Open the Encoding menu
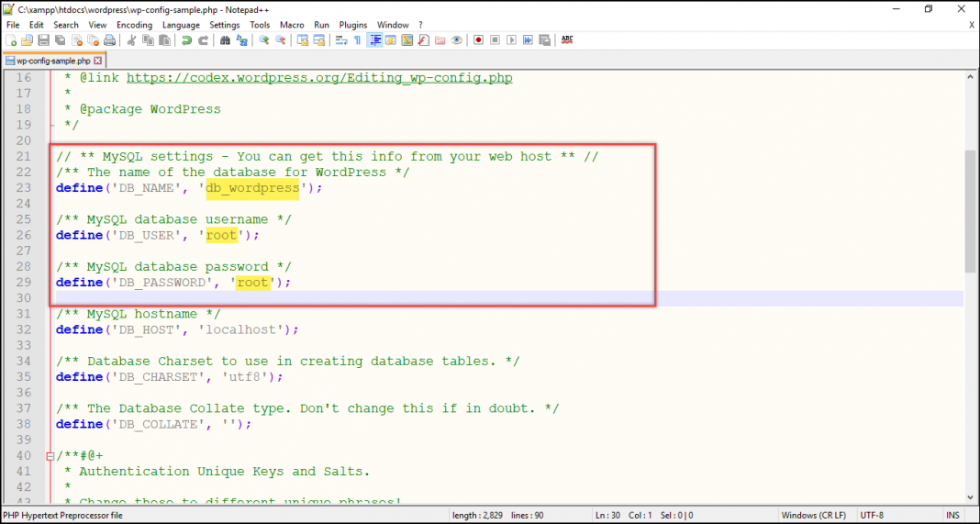The width and height of the screenshot is (980, 524). coord(134,25)
